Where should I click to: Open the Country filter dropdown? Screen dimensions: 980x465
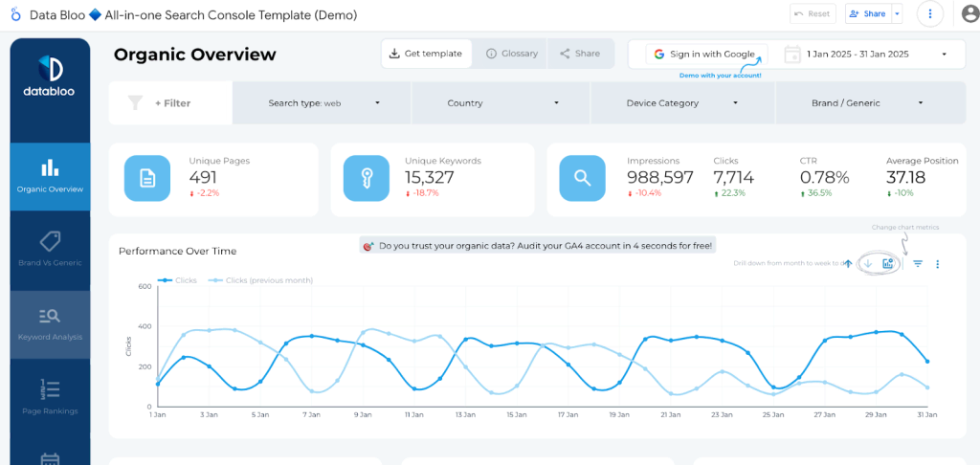502,103
